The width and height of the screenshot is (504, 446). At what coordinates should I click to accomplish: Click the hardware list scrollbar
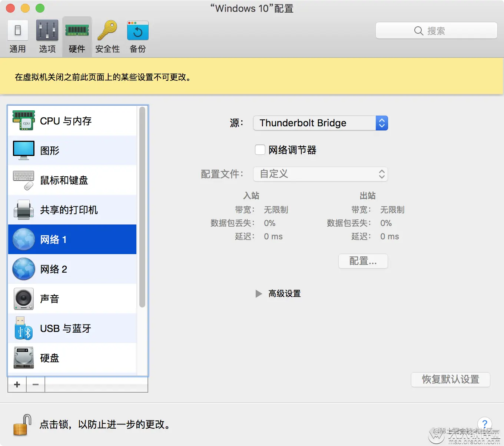pyautogui.click(x=142, y=207)
